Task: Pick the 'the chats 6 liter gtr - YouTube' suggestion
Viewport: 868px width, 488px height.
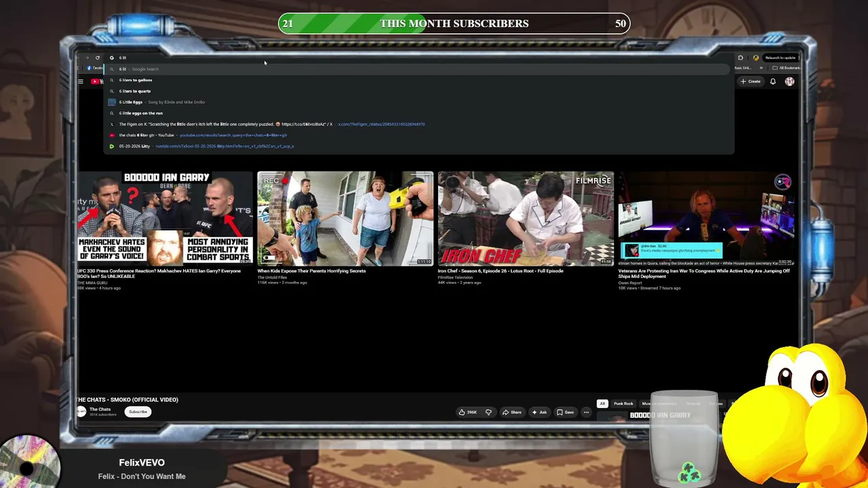Action: [x=419, y=135]
